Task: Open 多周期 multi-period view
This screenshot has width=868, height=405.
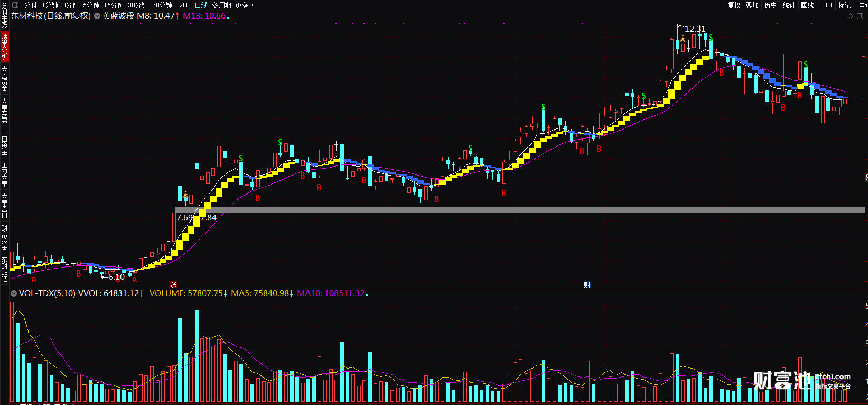Action: click(x=221, y=5)
